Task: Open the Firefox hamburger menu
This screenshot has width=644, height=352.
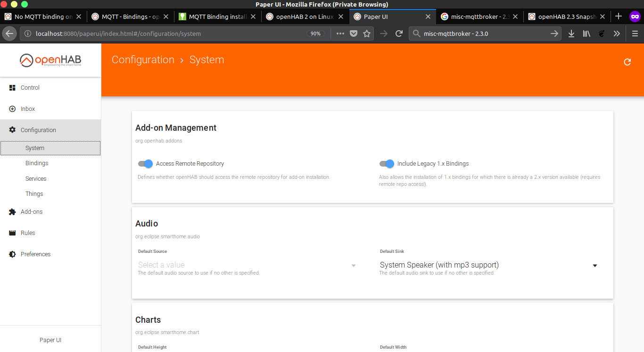Action: point(635,34)
